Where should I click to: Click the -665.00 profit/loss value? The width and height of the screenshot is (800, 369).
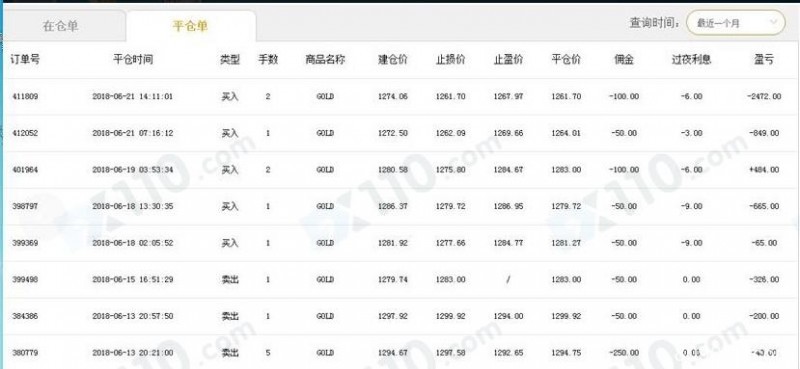764,206
